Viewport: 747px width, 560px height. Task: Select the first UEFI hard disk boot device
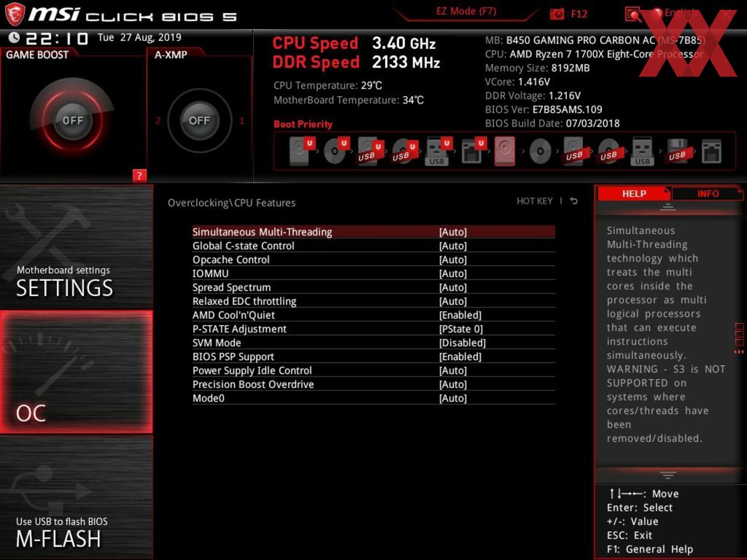coord(300,151)
